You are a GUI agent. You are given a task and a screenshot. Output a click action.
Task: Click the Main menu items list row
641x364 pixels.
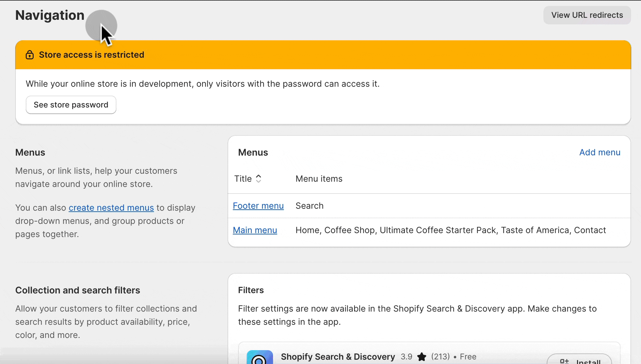tap(450, 230)
